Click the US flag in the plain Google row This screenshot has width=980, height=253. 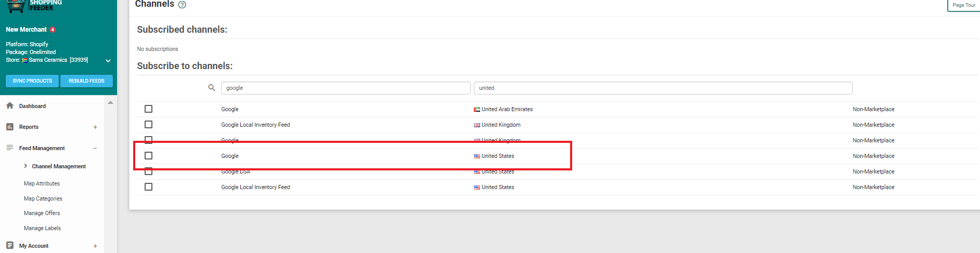pos(477,156)
